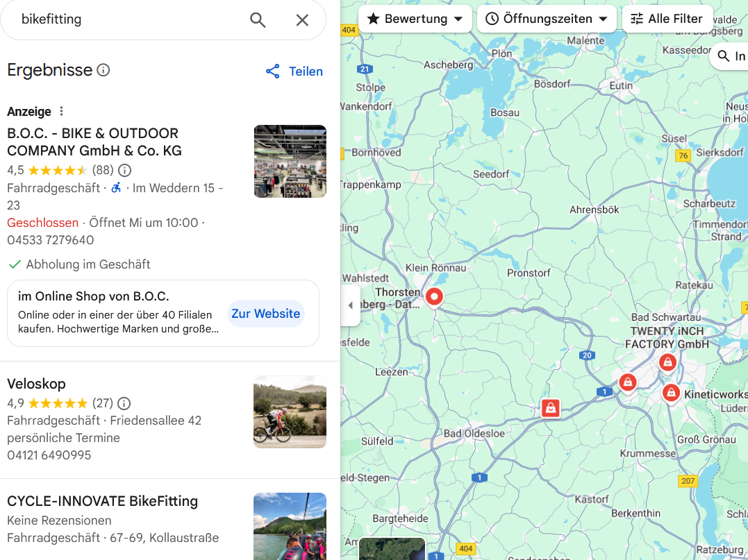Open Alle Filter panel

click(667, 19)
